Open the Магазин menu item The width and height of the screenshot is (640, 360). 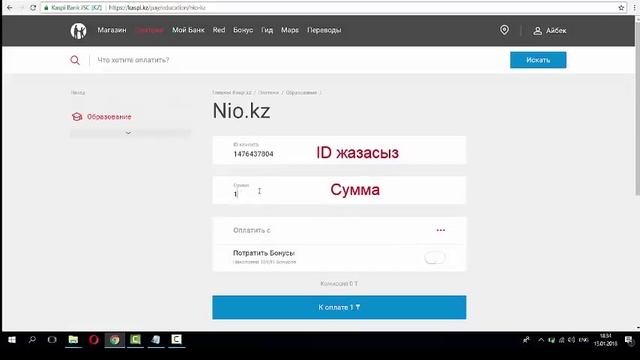point(112,30)
